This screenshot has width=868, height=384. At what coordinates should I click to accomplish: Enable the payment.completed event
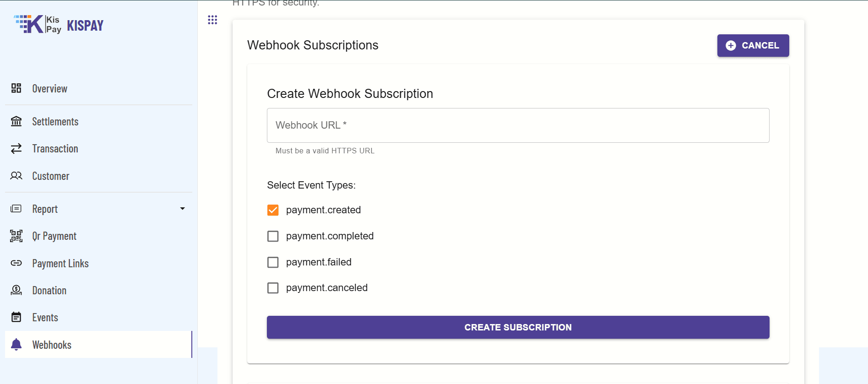coord(273,236)
